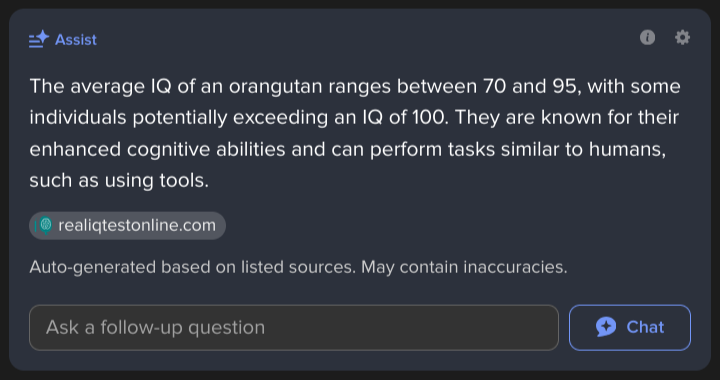Select the Assist header label
The width and height of the screenshot is (720, 380).
[76, 40]
